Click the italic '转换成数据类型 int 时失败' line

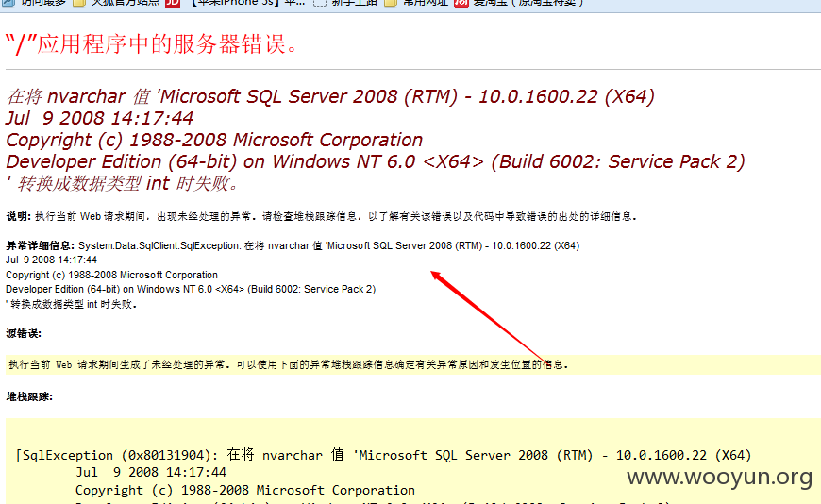coord(123,183)
